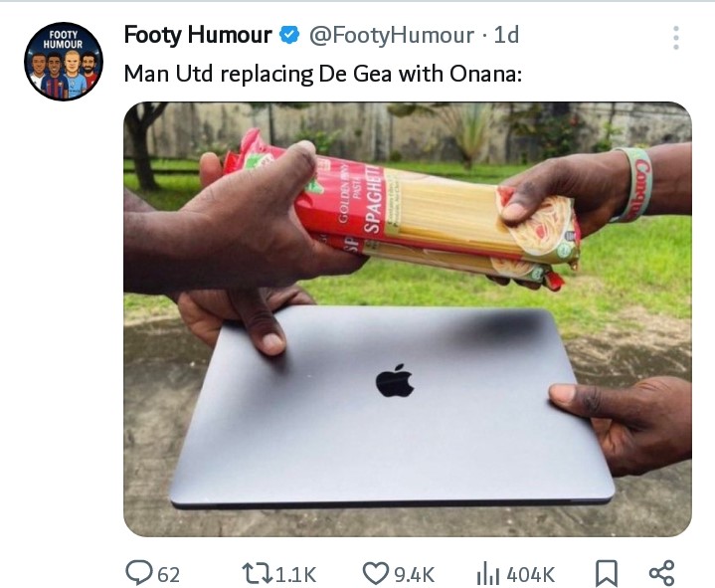View analytics via the bar chart icon
715x588 pixels.
[x=488, y=574]
